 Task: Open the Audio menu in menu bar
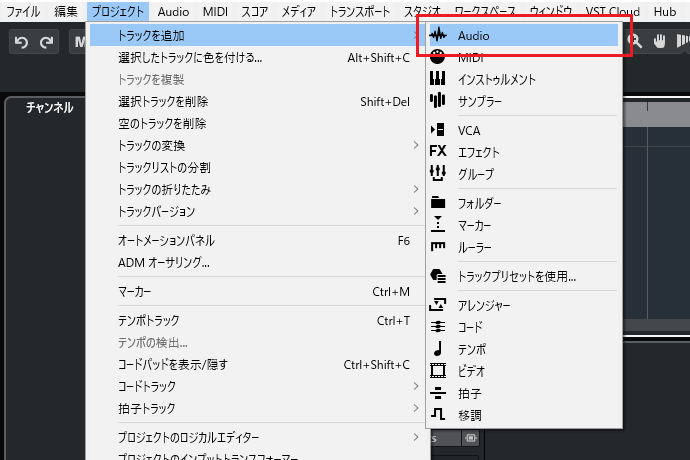[x=173, y=11]
